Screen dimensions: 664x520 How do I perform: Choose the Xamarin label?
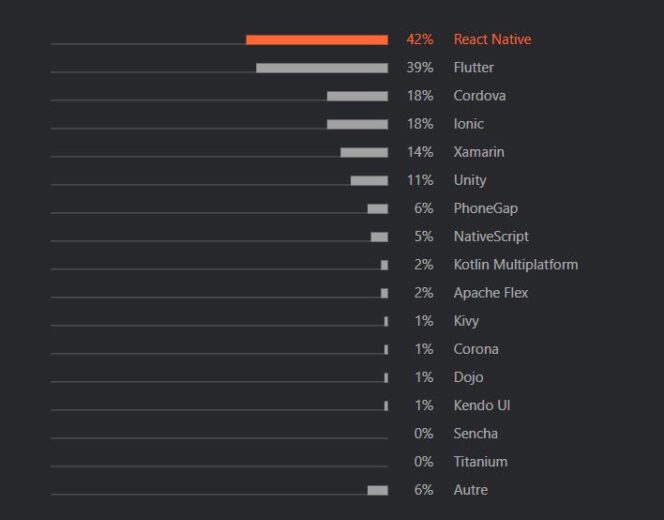[478, 152]
